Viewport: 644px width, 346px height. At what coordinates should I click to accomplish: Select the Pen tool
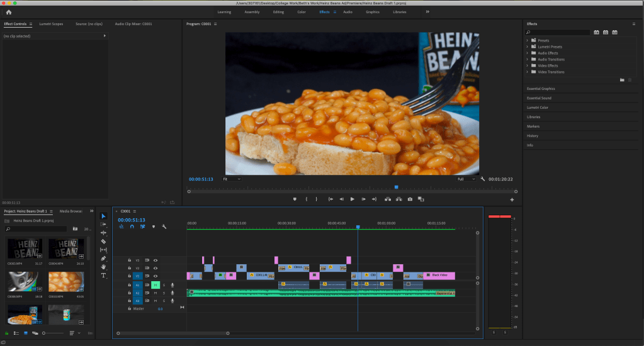point(104,259)
